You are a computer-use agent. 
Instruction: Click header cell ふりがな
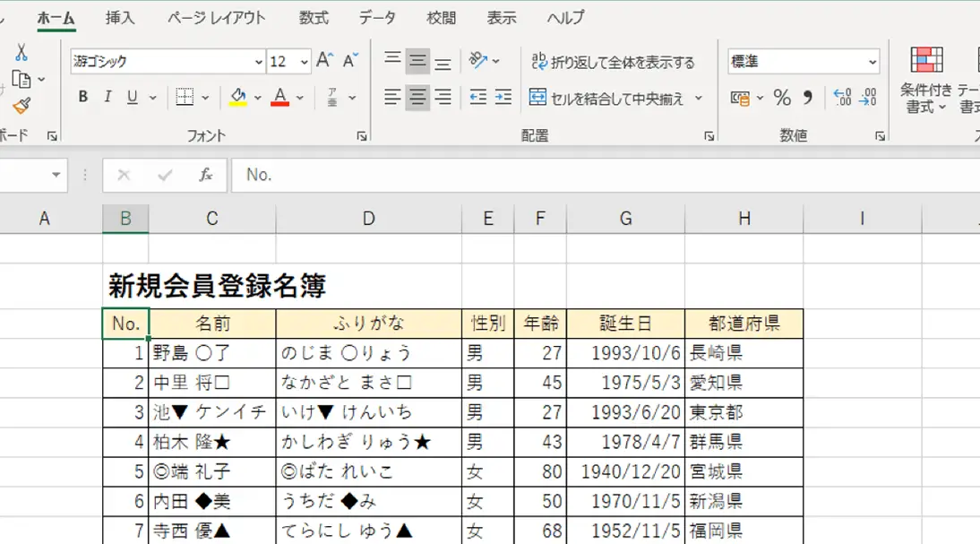click(369, 324)
